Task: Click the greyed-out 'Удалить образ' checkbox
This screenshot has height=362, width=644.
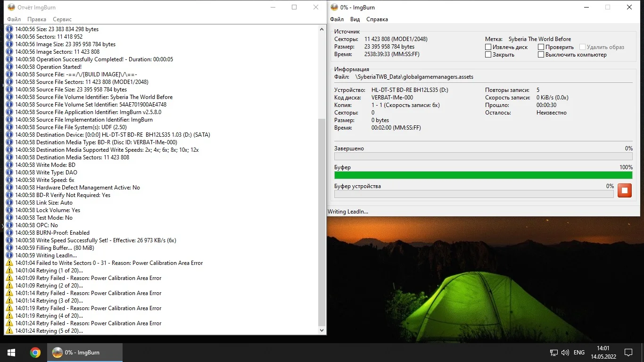Action: click(583, 47)
